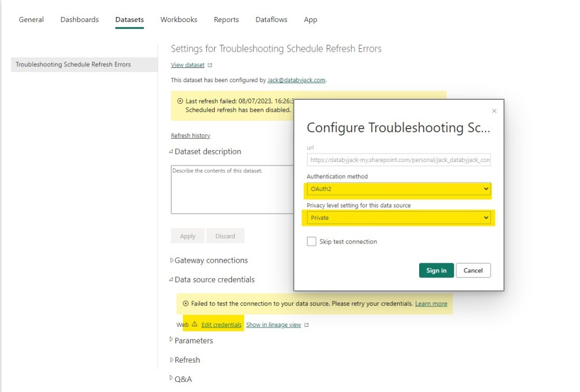Select Troubleshooting Schedule Refresh Errors dataset in sidebar
580x392 pixels.
73,65
